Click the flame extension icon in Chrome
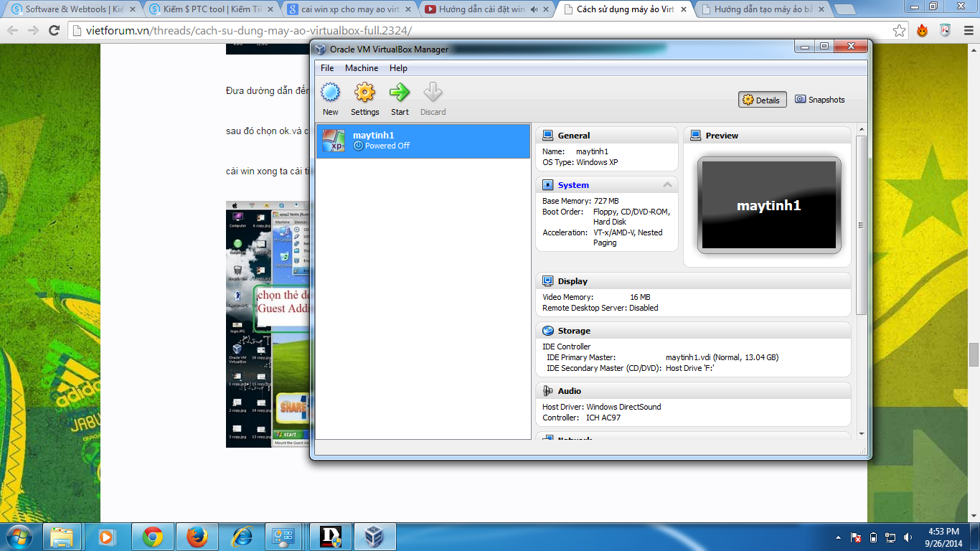The height and width of the screenshot is (551, 980). [923, 30]
